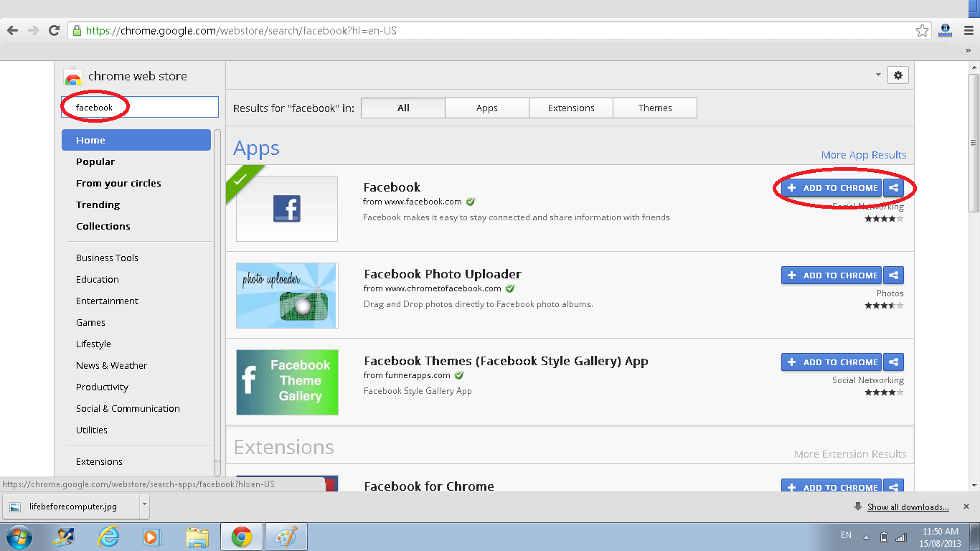Go to Home in the sidebar

136,140
